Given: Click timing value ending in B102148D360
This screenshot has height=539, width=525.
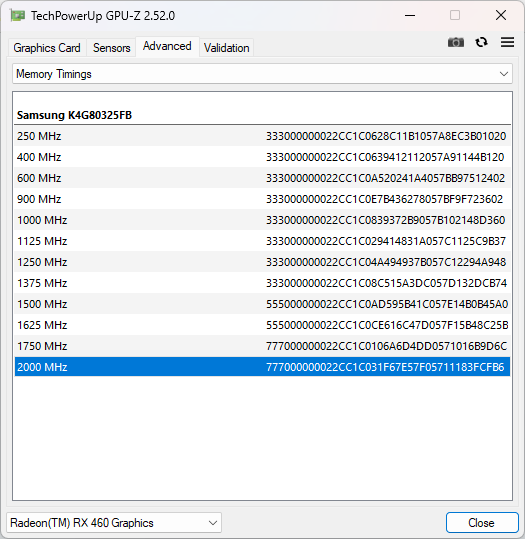Looking at the screenshot, I should (385, 220).
